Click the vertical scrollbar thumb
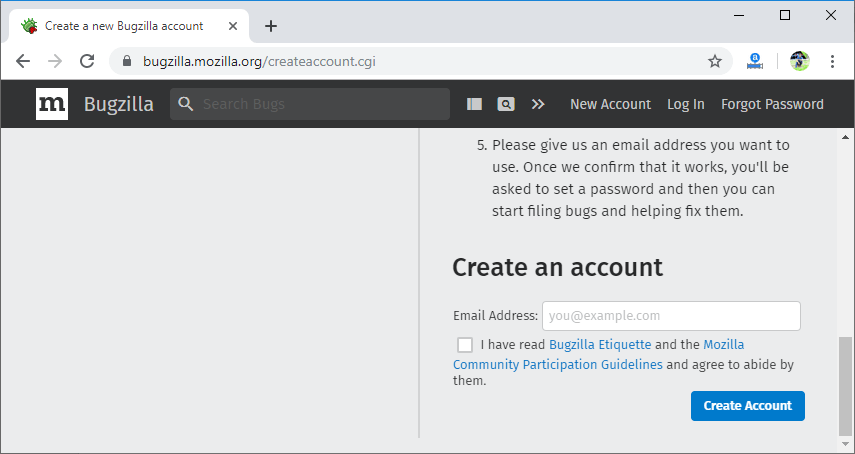 point(846,386)
